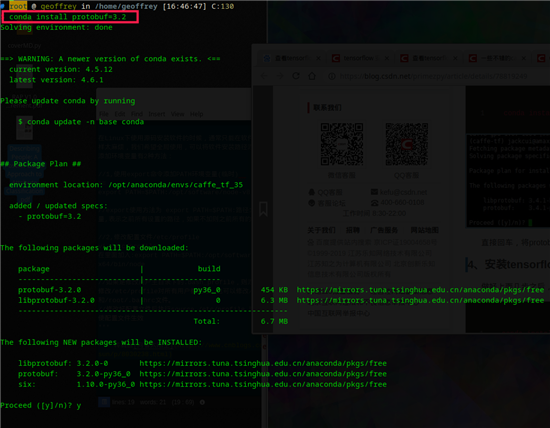Viewport: 550px width, 428px height.
Task: Open the 招聘 footer link
Action: [353, 230]
